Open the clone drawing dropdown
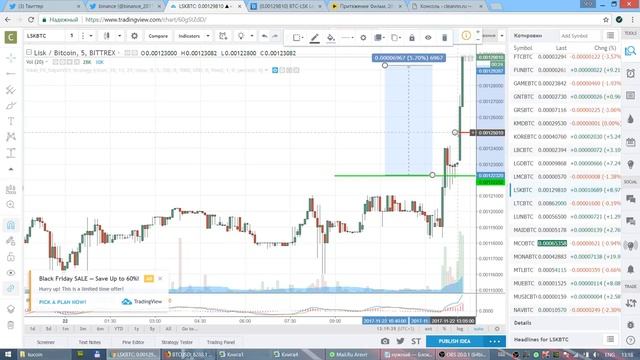This screenshot has width=640, height=360. coord(396,38)
